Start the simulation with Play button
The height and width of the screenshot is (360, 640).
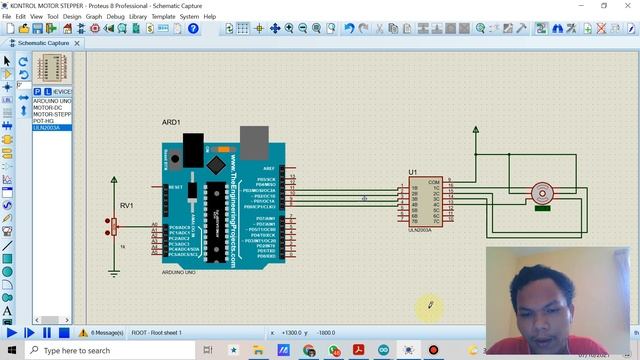click(x=11, y=333)
